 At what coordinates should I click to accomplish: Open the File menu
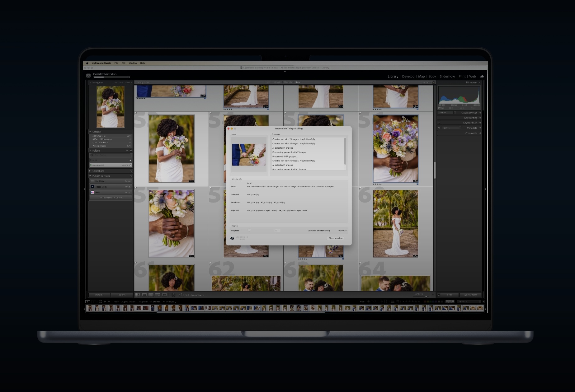pos(116,63)
